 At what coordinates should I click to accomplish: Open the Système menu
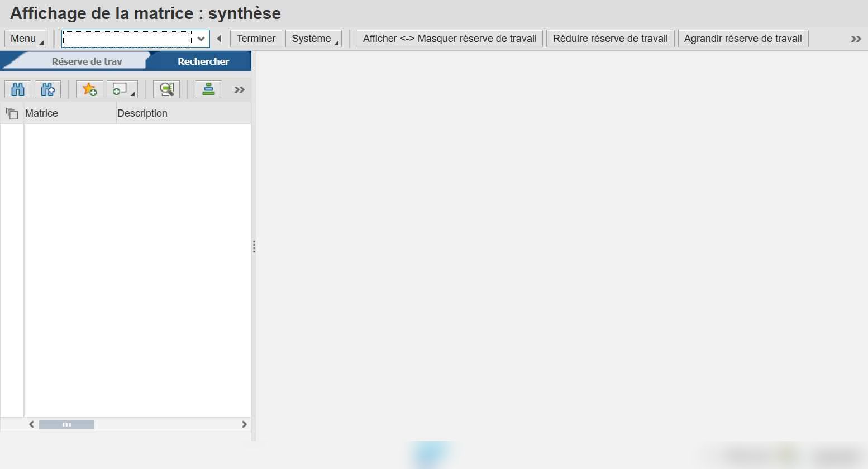click(x=313, y=39)
